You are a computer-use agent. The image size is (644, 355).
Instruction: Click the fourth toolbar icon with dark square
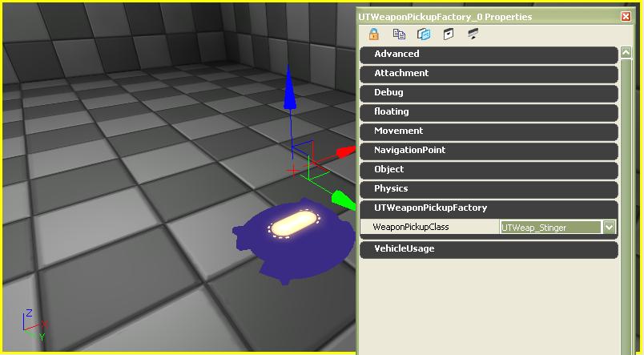[x=449, y=34]
